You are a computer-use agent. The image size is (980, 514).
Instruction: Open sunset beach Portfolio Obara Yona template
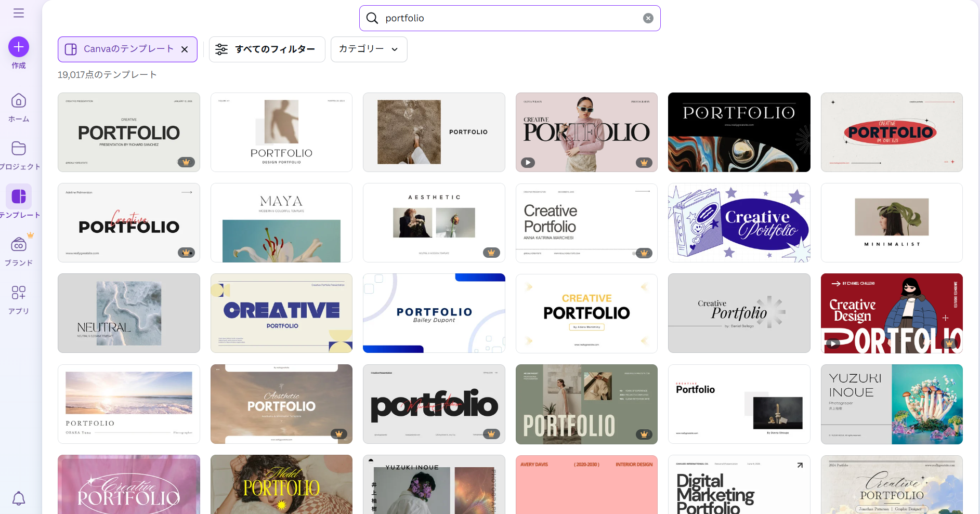[x=129, y=404]
